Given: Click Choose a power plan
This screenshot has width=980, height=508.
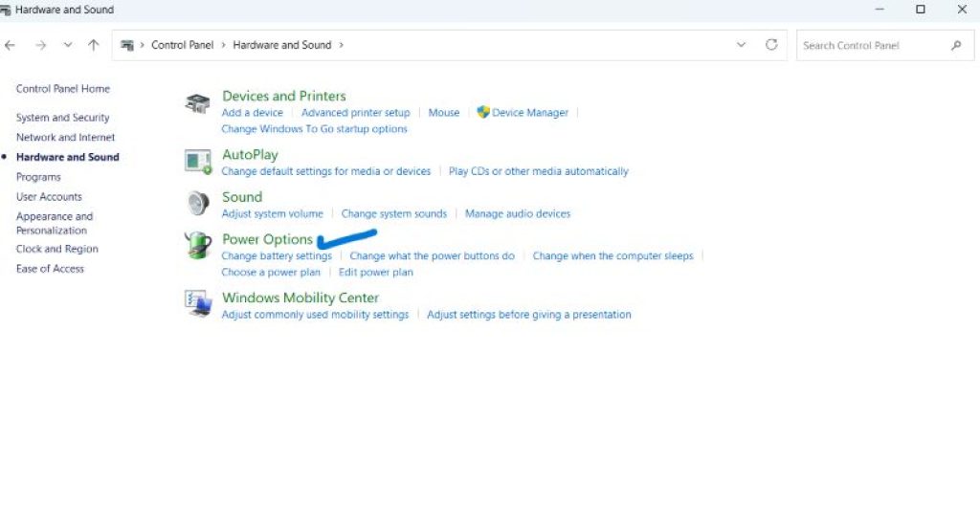Looking at the screenshot, I should click(x=271, y=273).
